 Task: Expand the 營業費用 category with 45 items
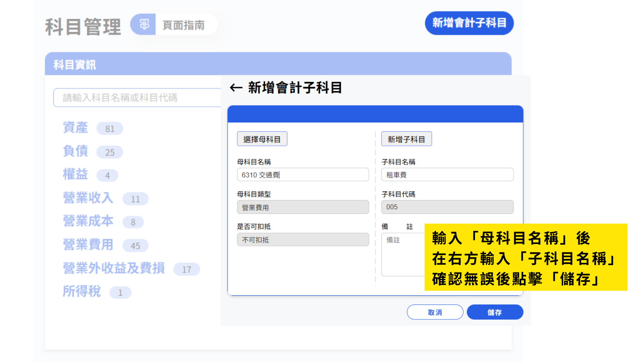[88, 245]
